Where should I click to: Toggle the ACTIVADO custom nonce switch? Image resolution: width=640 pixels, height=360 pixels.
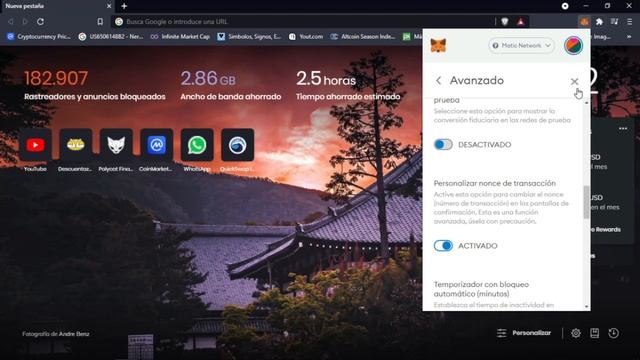(x=443, y=246)
